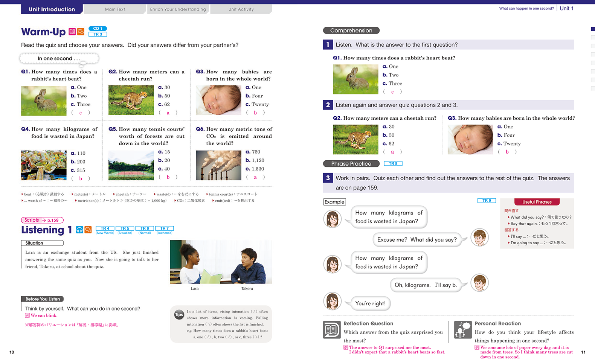Click the orange speech icon beside Listening 1
Image resolution: width=595 pixels, height=364 pixels.
(x=88, y=230)
